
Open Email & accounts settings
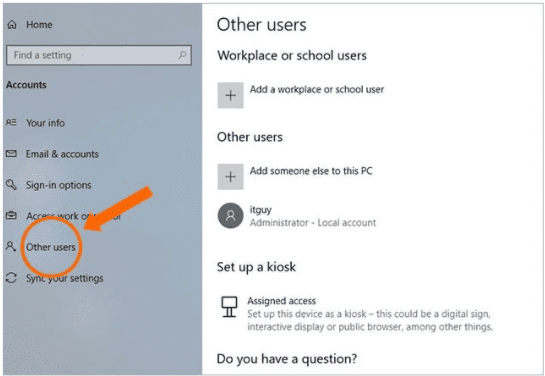(x=62, y=154)
